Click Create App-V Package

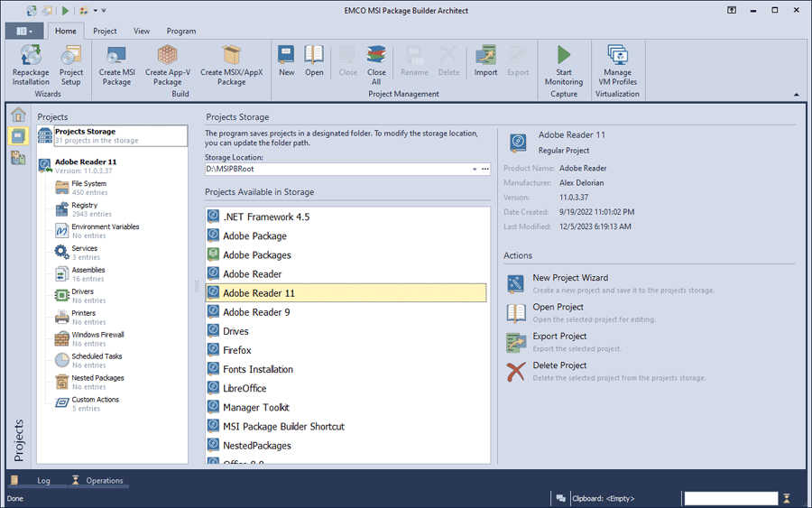point(167,65)
